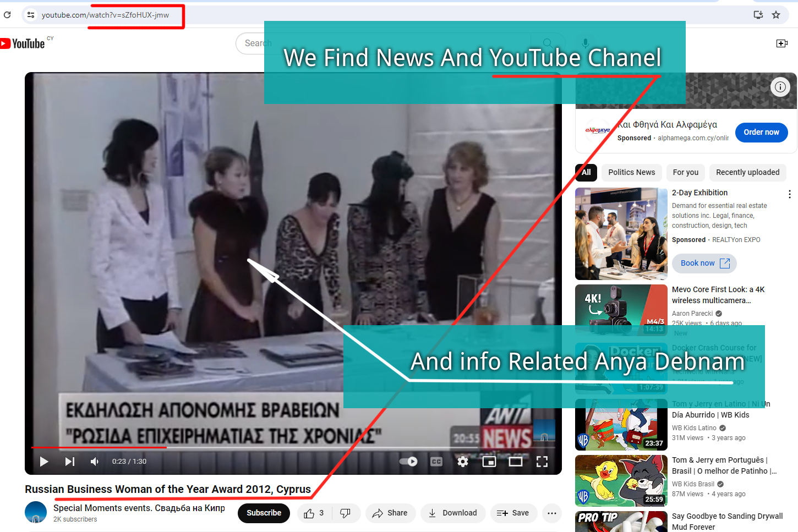The height and width of the screenshot is (532, 798).
Task: Mute the video volume
Action: 95,462
